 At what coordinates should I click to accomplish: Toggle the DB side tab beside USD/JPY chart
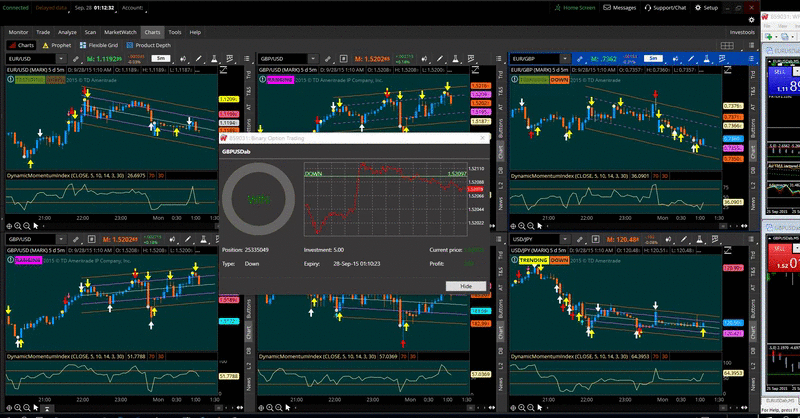click(x=753, y=351)
